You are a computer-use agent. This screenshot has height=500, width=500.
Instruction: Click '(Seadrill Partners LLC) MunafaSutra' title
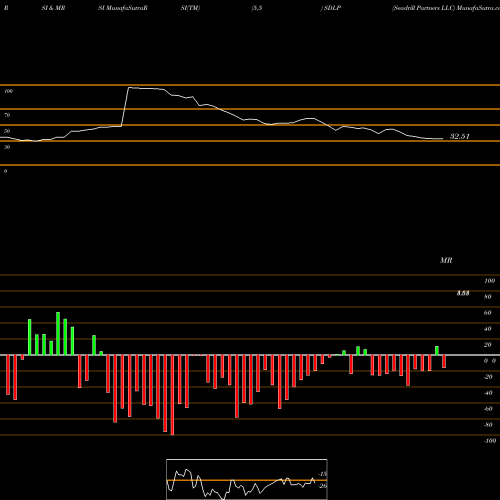446,8
